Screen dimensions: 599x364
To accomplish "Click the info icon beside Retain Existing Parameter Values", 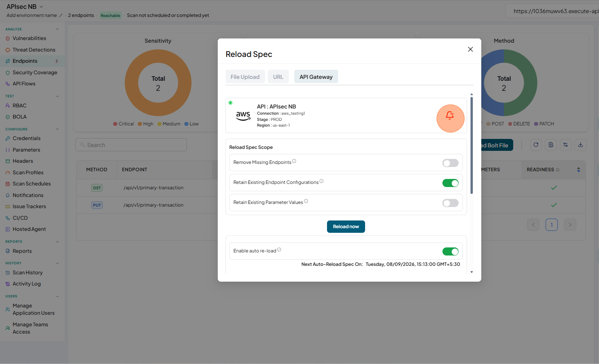I will point(306,201).
